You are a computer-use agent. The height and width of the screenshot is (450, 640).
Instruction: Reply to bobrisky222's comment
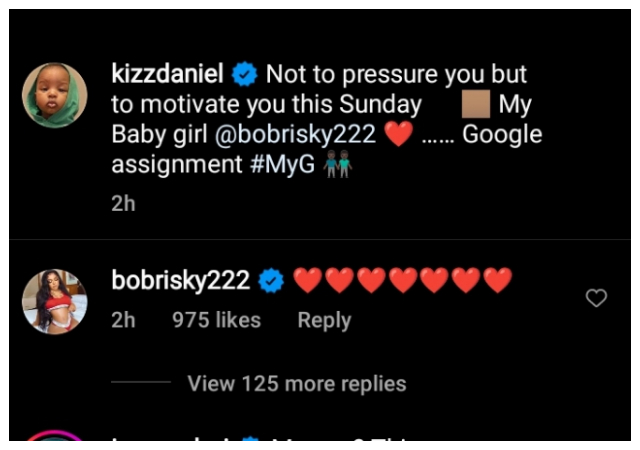[x=324, y=320]
